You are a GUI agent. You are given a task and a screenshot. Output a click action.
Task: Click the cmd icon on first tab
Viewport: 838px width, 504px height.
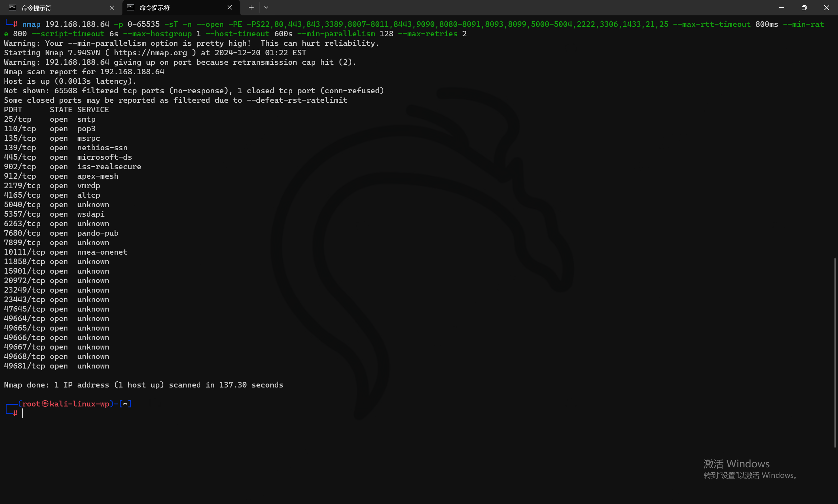tap(12, 8)
